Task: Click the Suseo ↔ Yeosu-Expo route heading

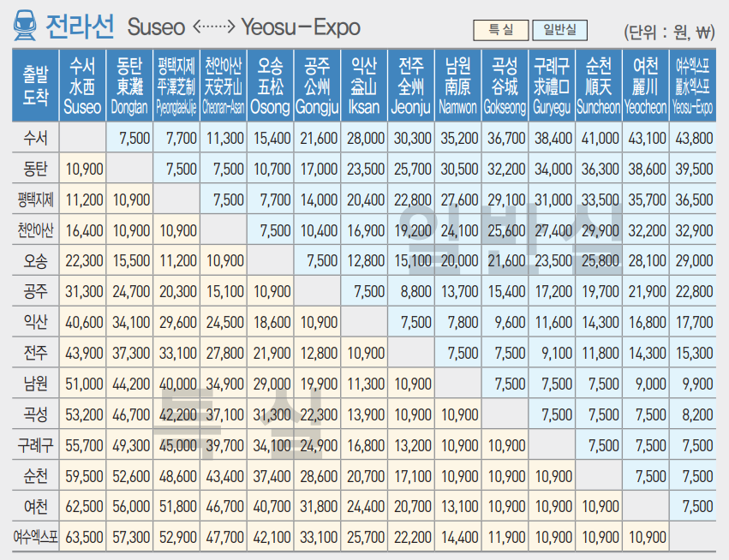Action: (243, 27)
